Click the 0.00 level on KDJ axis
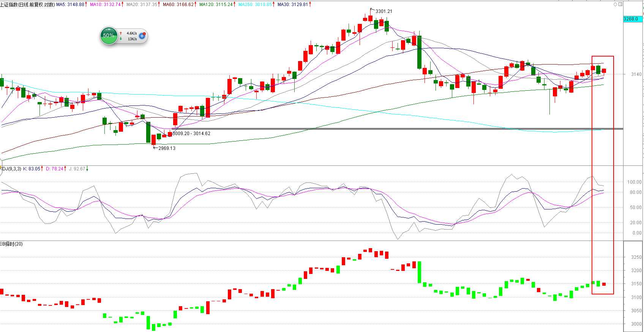 pyautogui.click(x=637, y=233)
